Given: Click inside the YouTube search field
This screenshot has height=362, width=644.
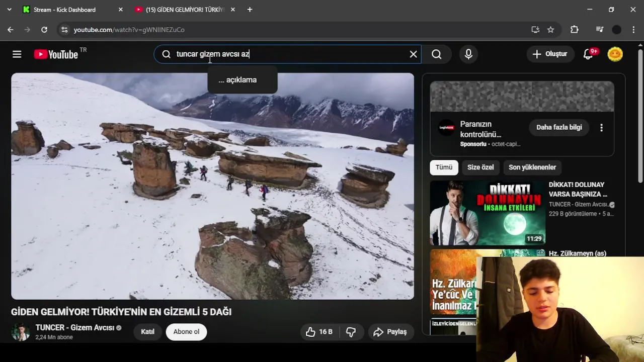Looking at the screenshot, I should tap(287, 54).
